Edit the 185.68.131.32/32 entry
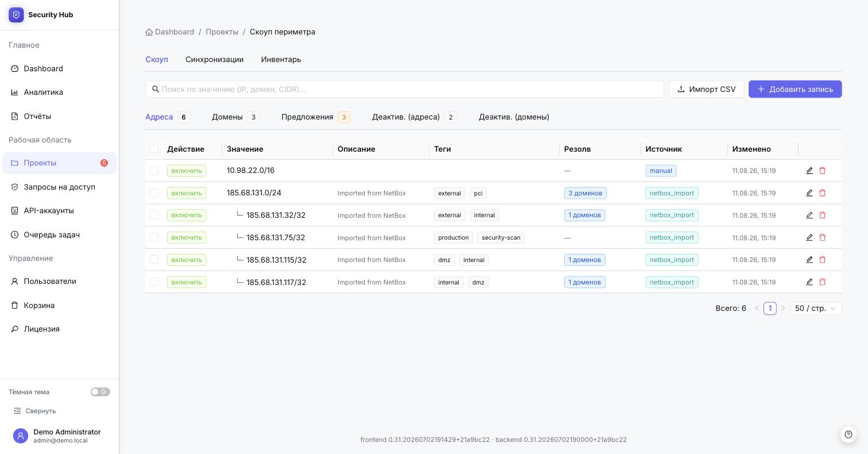 pyautogui.click(x=809, y=215)
